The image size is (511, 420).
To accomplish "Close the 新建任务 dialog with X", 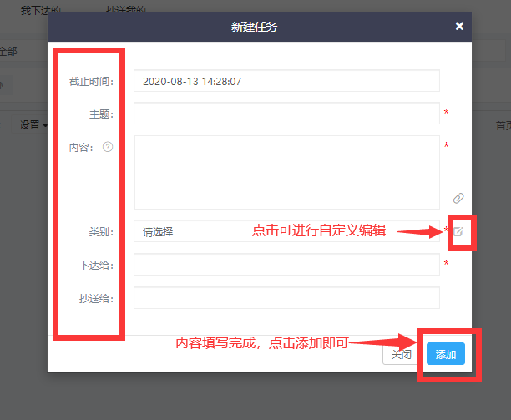I will [x=459, y=26].
